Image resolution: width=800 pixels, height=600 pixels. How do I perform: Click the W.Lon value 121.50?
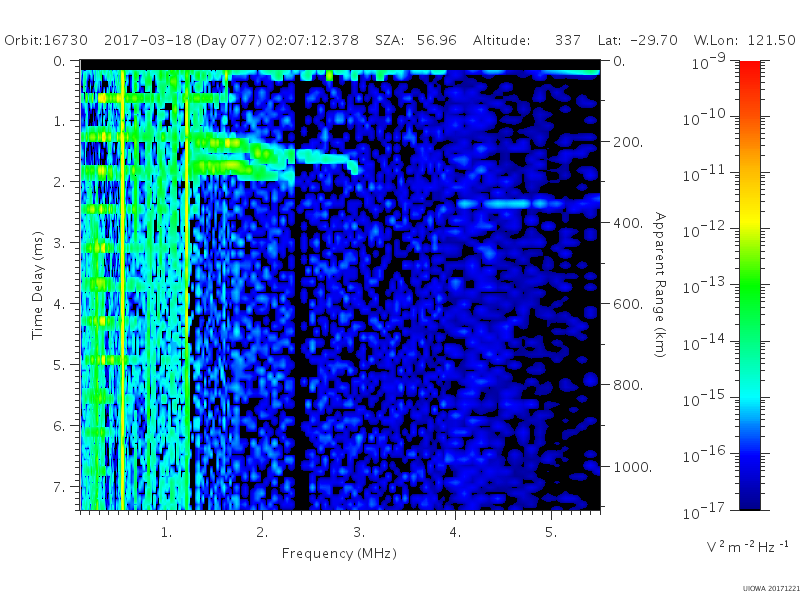pyautogui.click(x=771, y=40)
